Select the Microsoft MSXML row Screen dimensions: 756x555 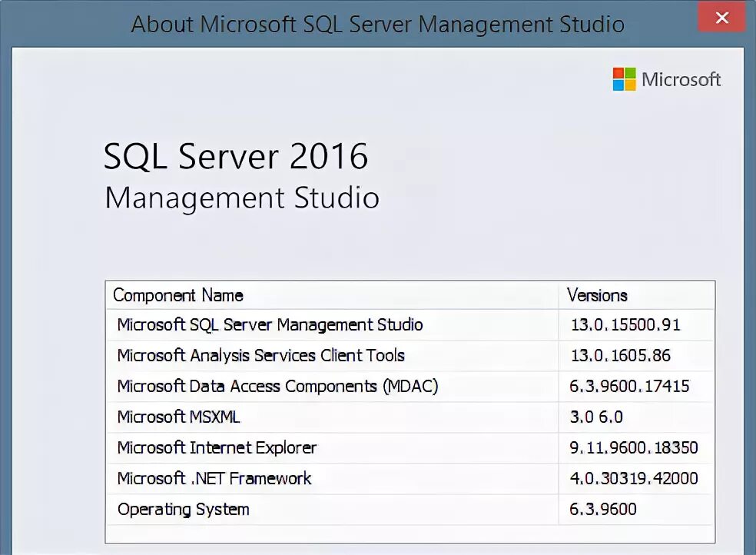(x=178, y=417)
